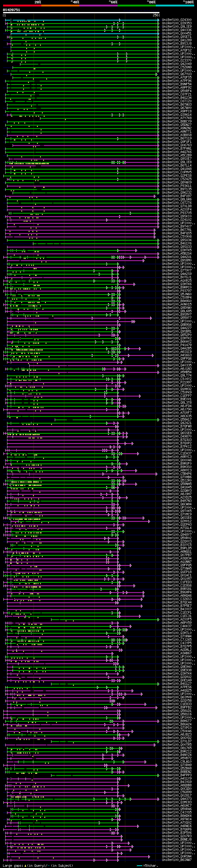Screen dimensions: 197x868
Task: Select hit label UniRef100_B4FPP3
Action: pos(177,775)
